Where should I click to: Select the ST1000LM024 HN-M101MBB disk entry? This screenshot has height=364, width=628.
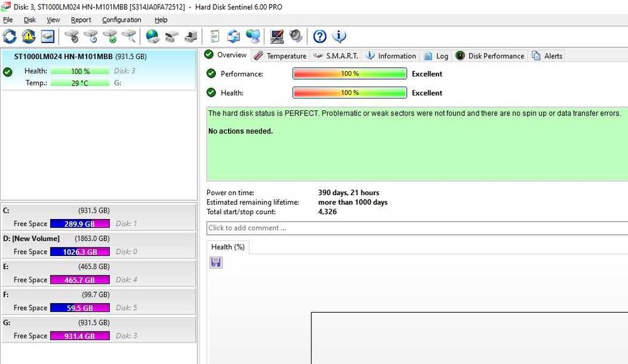[x=99, y=69]
